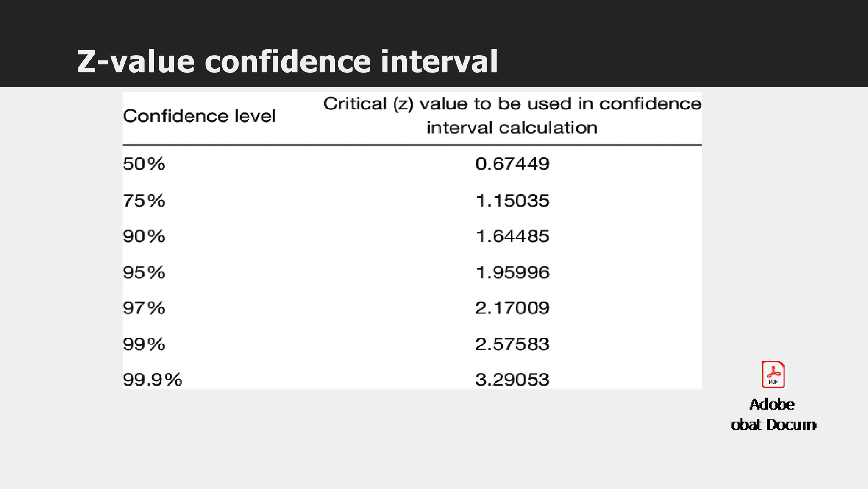868x489 pixels.
Task: Select the slide title Z-value confidence interval
Action: coord(287,61)
